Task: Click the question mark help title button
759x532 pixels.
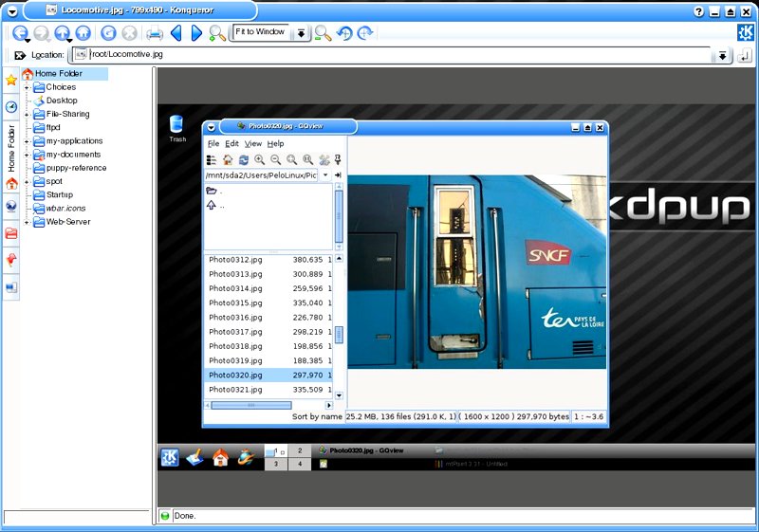Action: [698, 11]
